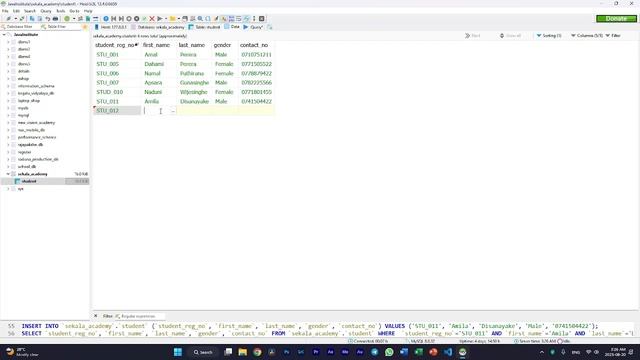Image resolution: width=640 pixels, height=360 pixels.
Task: Open dropdown arrow beside folder icon
Action: (x=178, y=19)
